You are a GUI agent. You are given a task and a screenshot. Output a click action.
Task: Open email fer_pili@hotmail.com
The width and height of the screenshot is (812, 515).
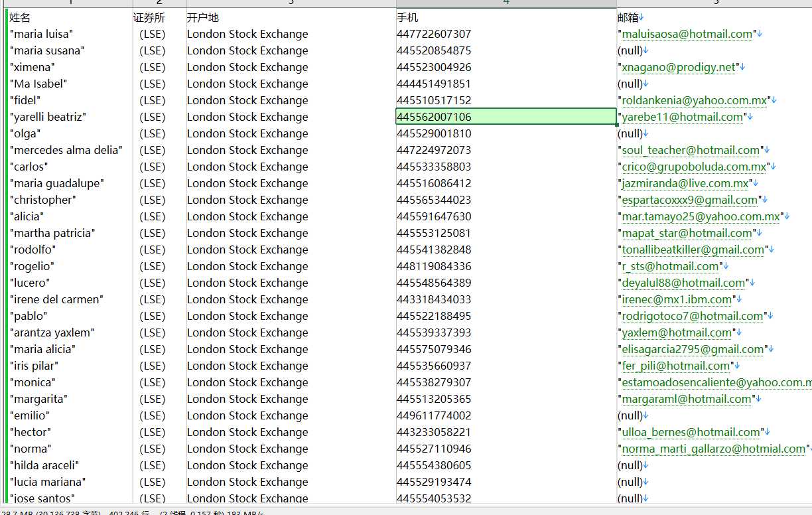675,366
